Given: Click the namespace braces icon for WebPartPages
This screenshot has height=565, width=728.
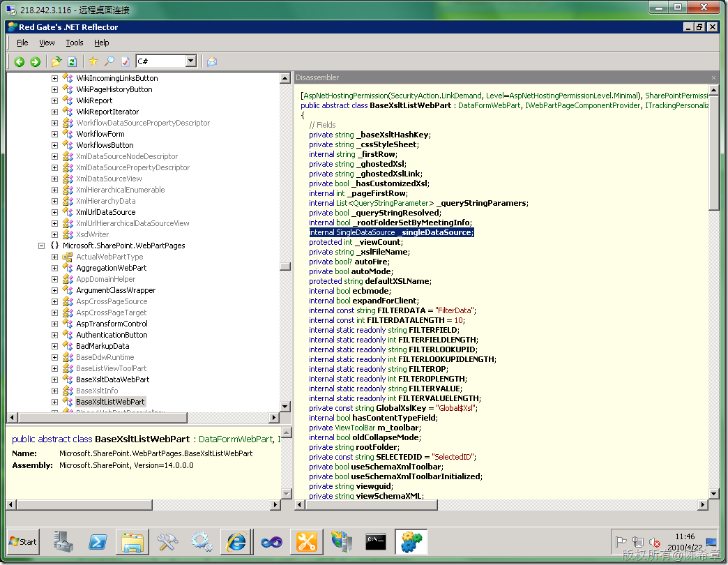Looking at the screenshot, I should click(x=54, y=246).
